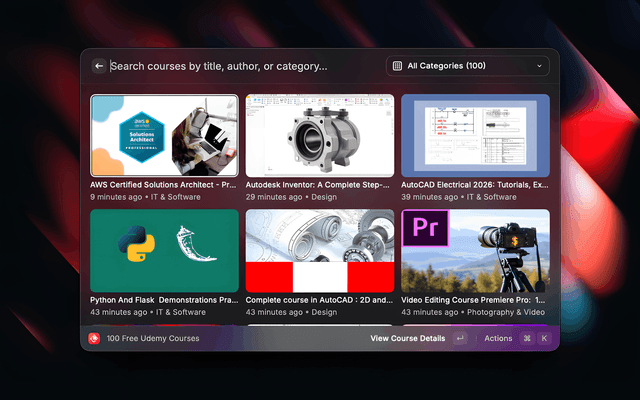The height and width of the screenshot is (400, 640).
Task: Select the AutoCAD Electrical 2026 thumbnail
Action: 475,135
